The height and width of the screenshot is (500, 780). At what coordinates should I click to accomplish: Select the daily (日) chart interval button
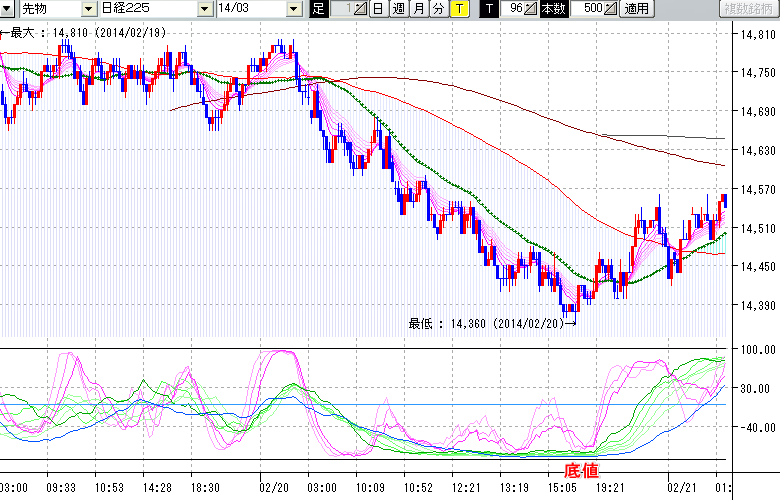pyautogui.click(x=377, y=9)
